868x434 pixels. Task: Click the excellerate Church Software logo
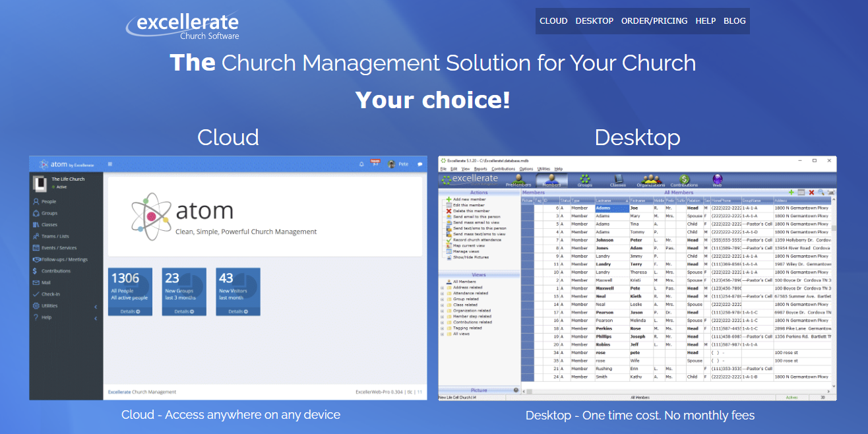[183, 26]
